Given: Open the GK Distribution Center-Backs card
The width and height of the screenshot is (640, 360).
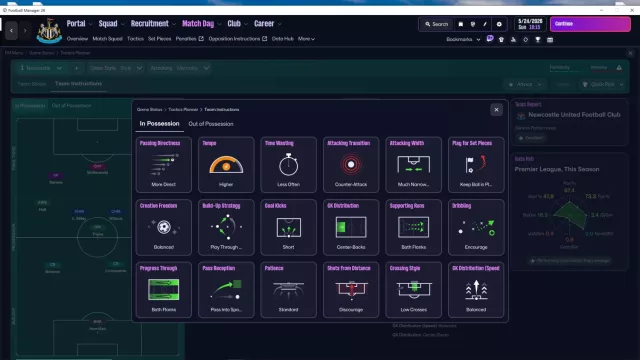Looking at the screenshot, I should [x=351, y=227].
